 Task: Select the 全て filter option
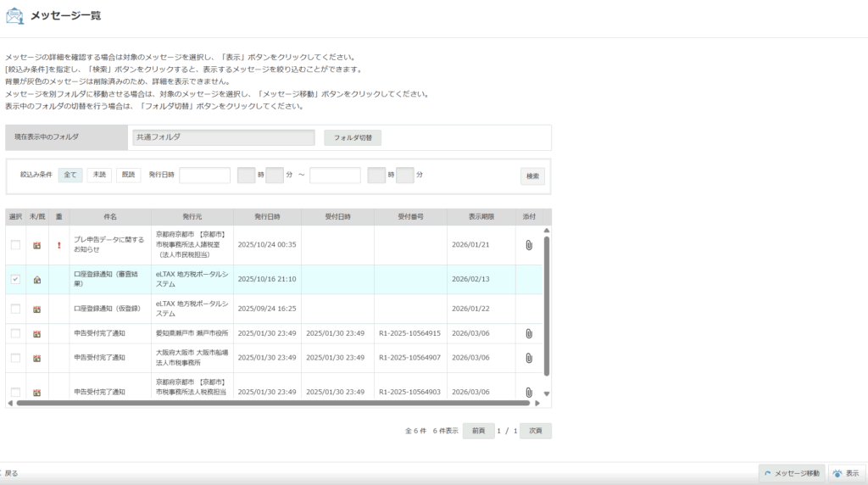(x=70, y=175)
